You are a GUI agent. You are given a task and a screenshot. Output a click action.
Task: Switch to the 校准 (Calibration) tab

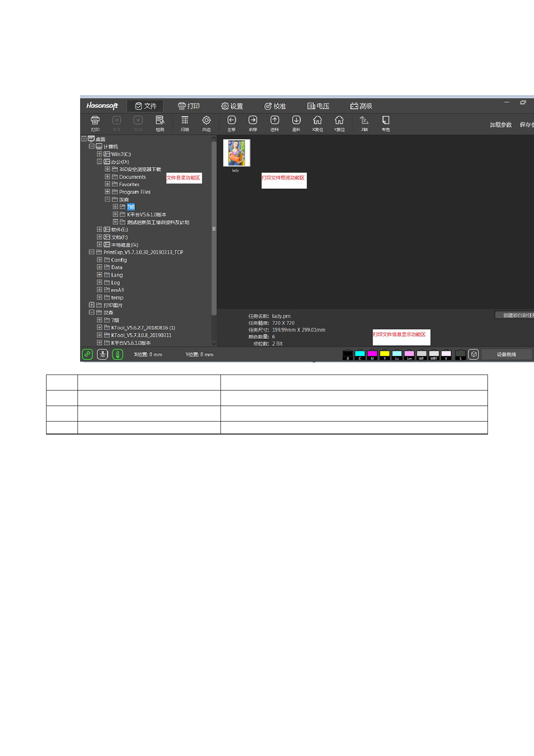[x=275, y=106]
